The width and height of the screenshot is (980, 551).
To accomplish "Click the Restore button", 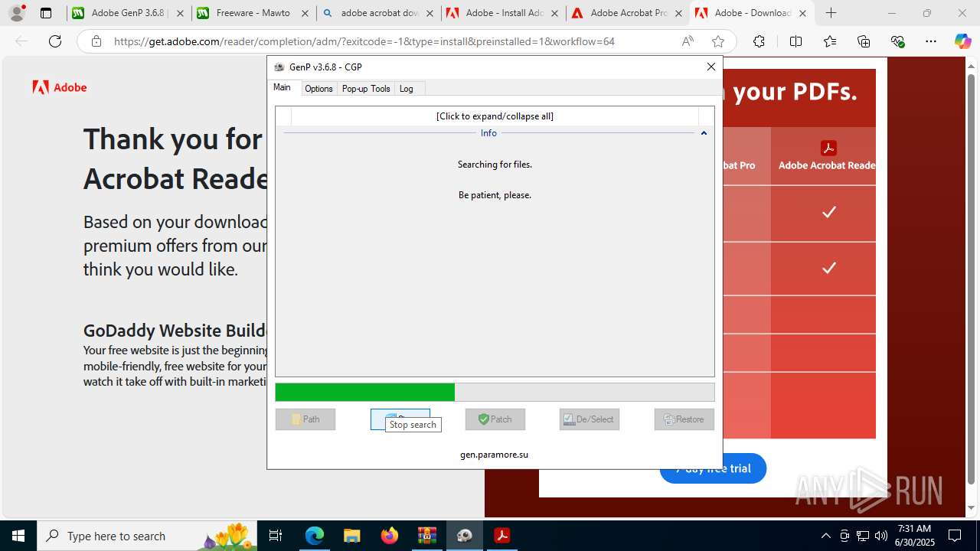I will (684, 419).
